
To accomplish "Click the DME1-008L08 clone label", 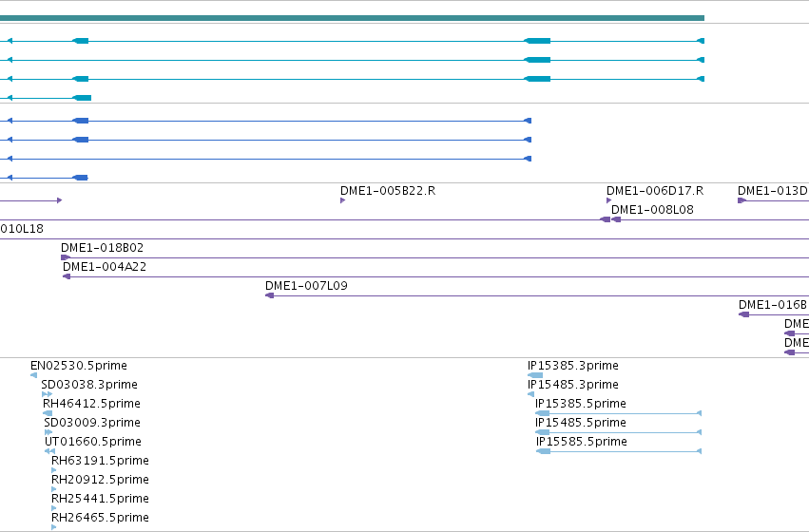I will point(652,210).
